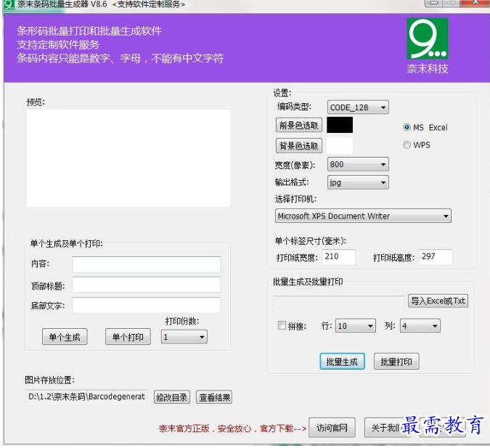The height and width of the screenshot is (448, 490).
Task: Click the barcode preview area
Action: 128,158
